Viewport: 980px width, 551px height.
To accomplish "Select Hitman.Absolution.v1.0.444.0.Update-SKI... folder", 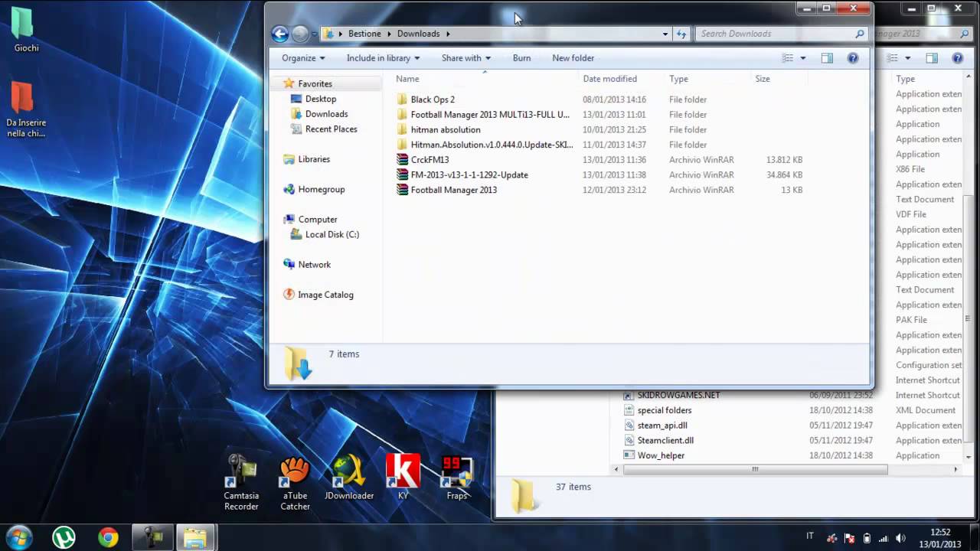I will [x=492, y=145].
